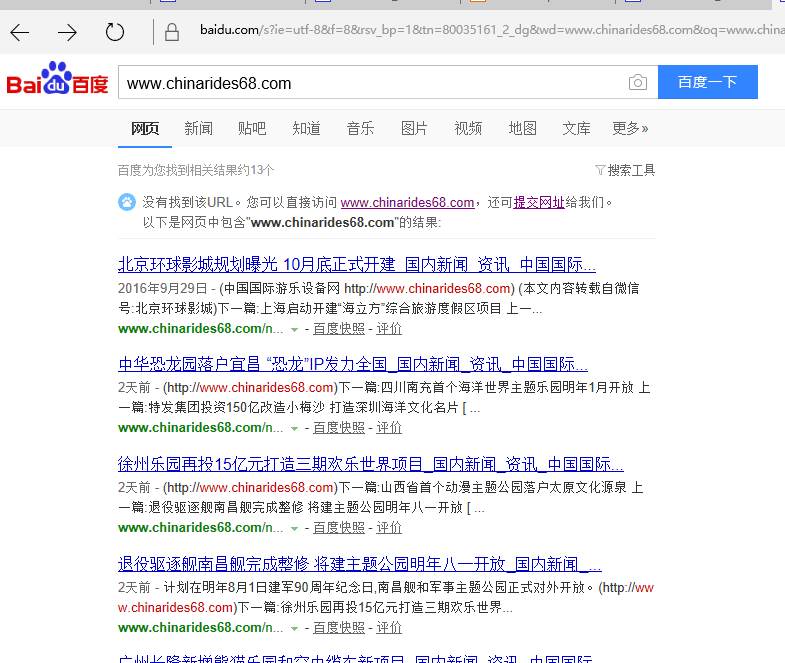Viewport: 785px width, 663px height.
Task: Open the 视频 tab
Action: pos(468,129)
